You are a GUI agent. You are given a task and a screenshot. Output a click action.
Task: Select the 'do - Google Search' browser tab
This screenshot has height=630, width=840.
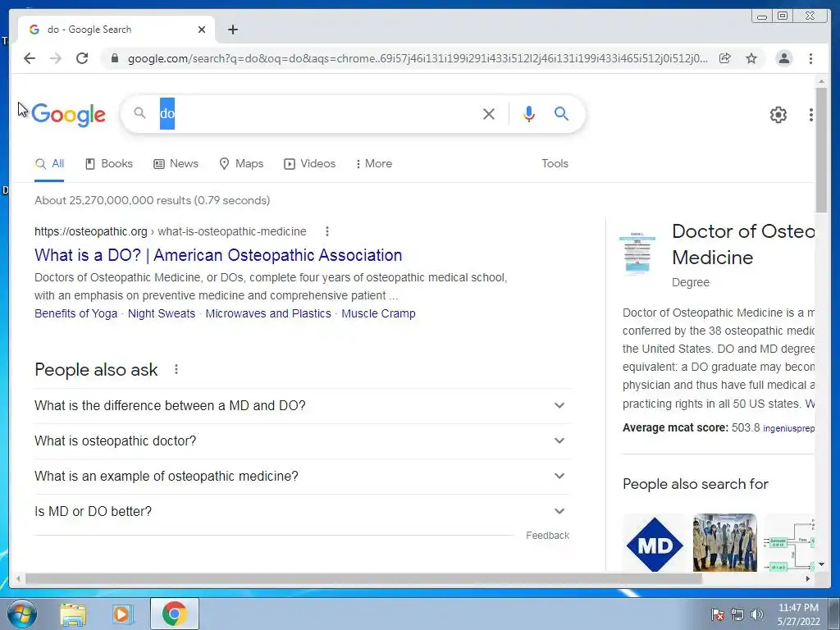pyautogui.click(x=116, y=30)
